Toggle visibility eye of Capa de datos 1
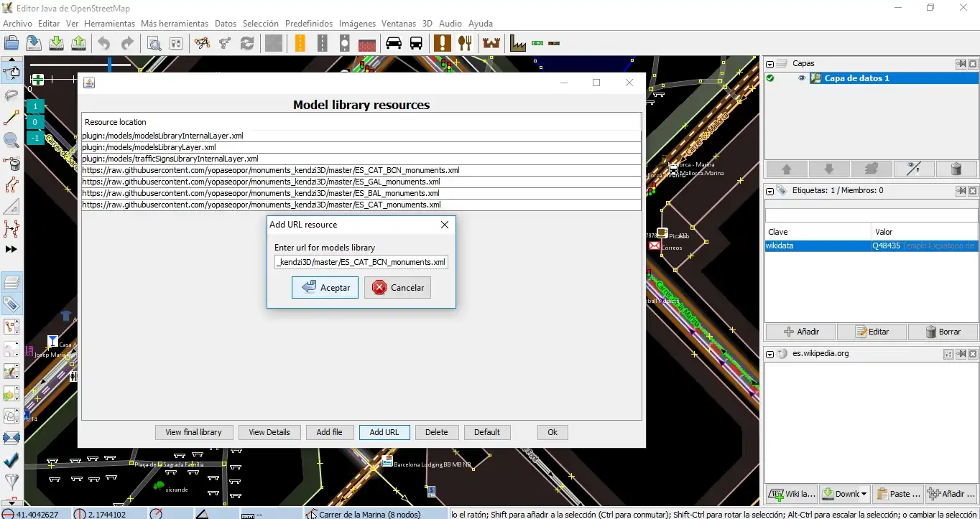 click(802, 78)
